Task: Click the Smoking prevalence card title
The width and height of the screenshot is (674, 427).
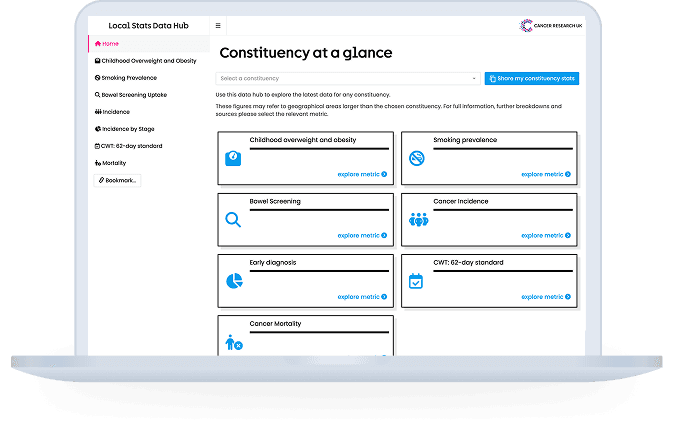Action: [465, 140]
